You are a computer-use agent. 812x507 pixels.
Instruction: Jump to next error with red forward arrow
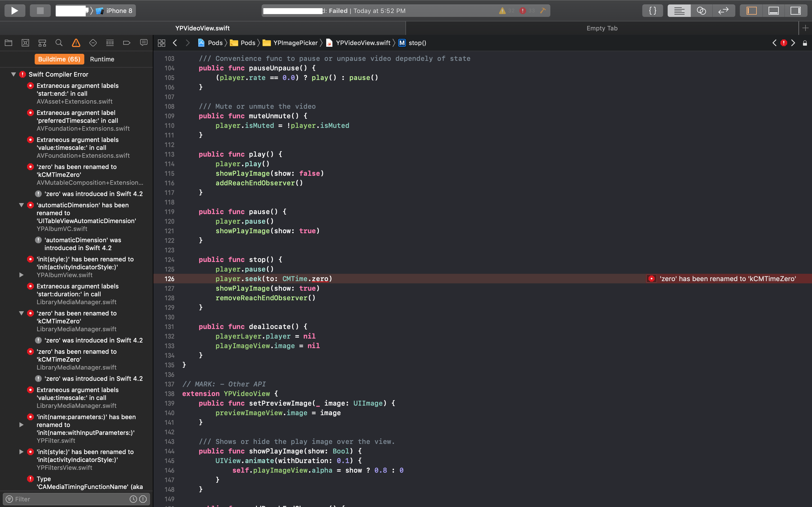[x=793, y=43]
